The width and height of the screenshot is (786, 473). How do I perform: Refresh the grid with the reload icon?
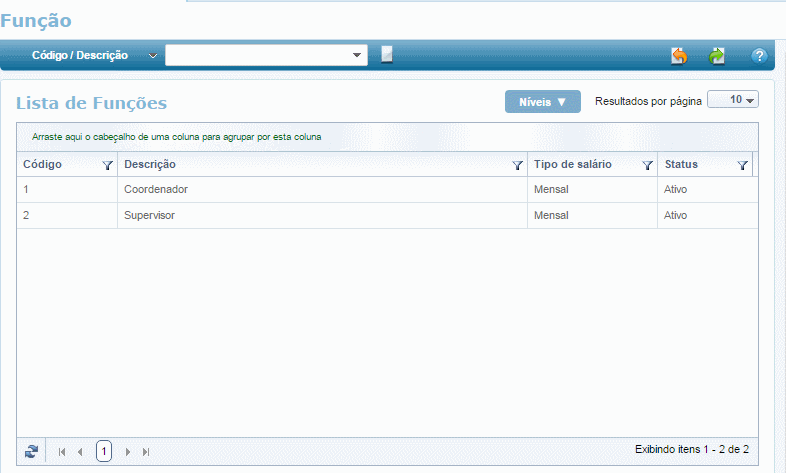31,451
